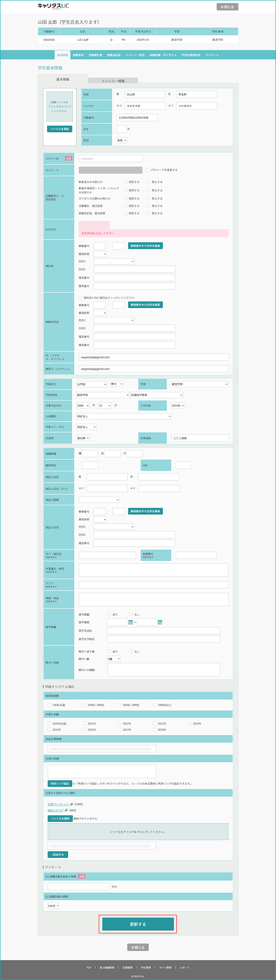Screen dimensions: 276x980
Task: Go to エントリー状況 in the navigation bar
Action: point(135,55)
